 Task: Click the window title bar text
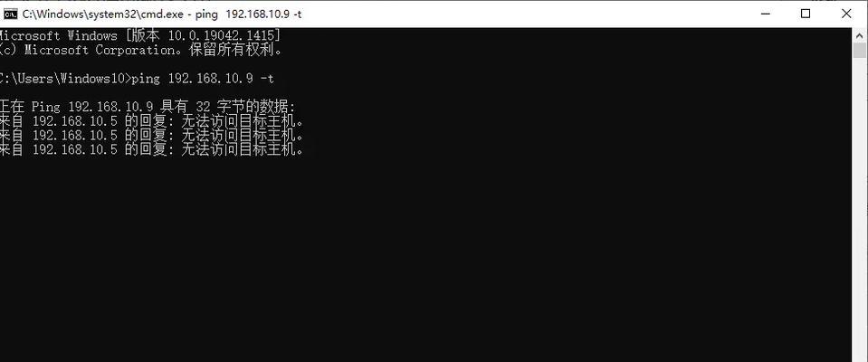(162, 14)
